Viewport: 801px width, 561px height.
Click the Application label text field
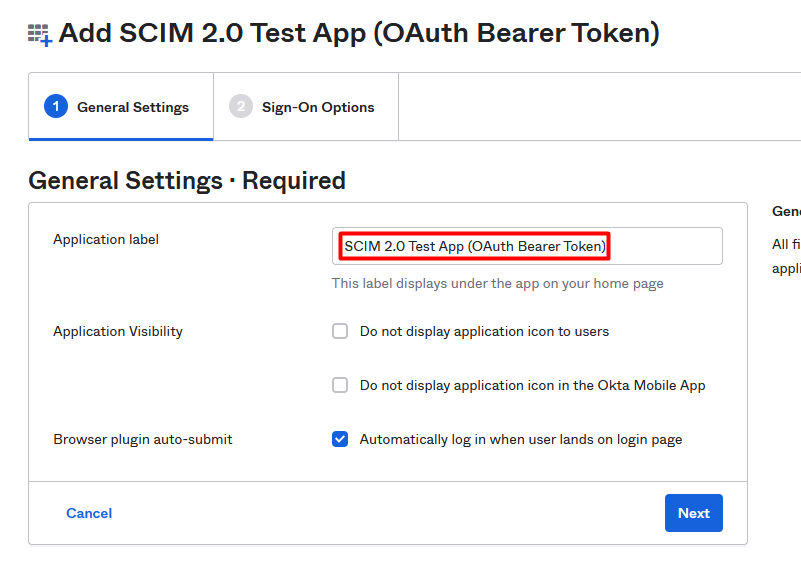pyautogui.click(x=527, y=246)
